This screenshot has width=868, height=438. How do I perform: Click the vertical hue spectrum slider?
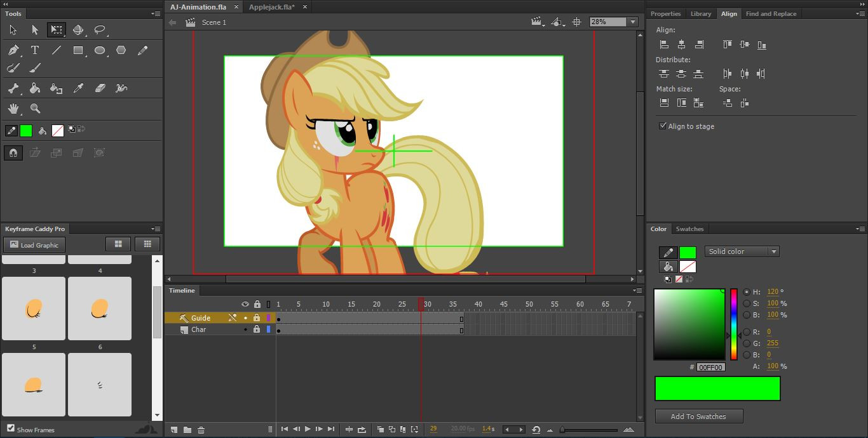click(734, 324)
